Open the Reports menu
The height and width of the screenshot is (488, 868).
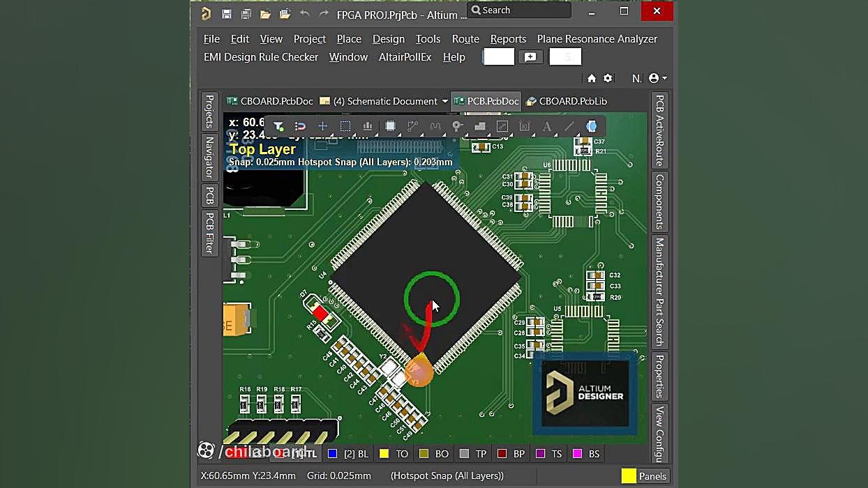click(508, 39)
